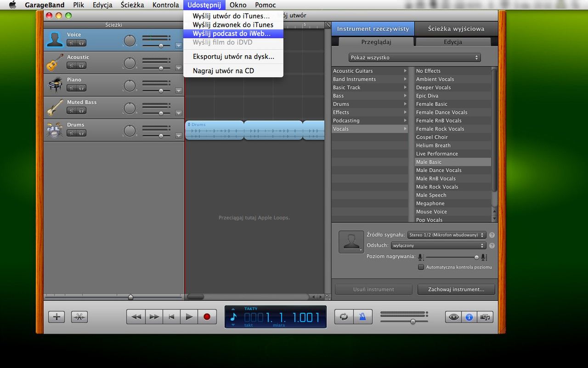Toggle the metronome button
This screenshot has height=368, width=588.
[362, 316]
